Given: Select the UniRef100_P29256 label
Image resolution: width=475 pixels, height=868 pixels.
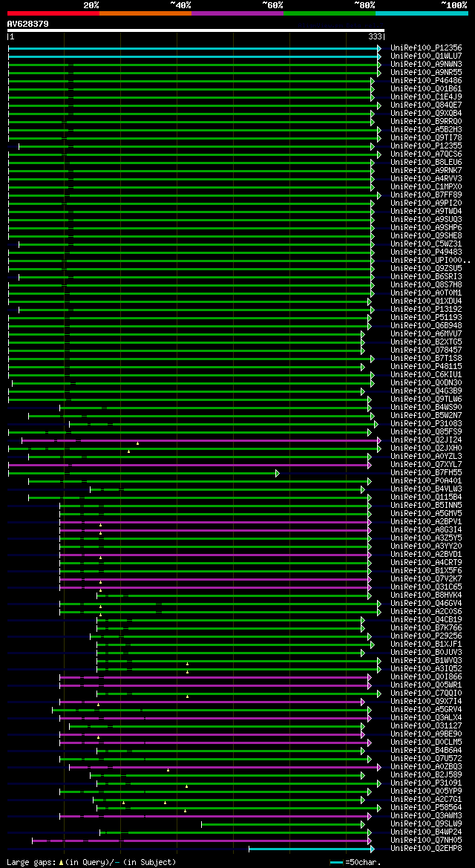Looking at the screenshot, I should pyautogui.click(x=426, y=636).
